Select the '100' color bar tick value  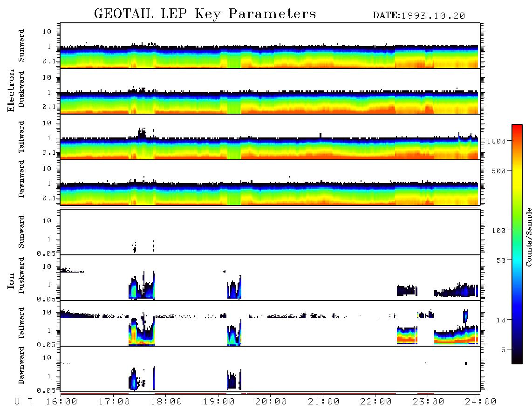click(x=499, y=231)
